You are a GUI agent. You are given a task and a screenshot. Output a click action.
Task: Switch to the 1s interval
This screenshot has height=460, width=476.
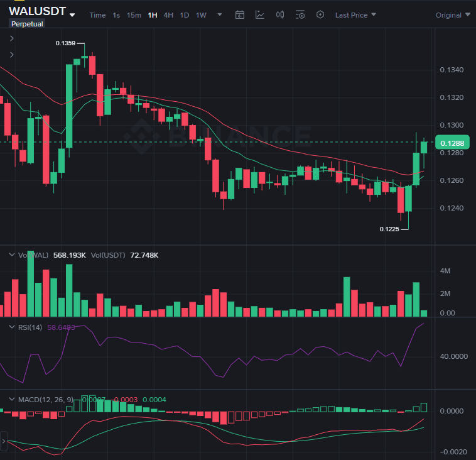pyautogui.click(x=116, y=15)
